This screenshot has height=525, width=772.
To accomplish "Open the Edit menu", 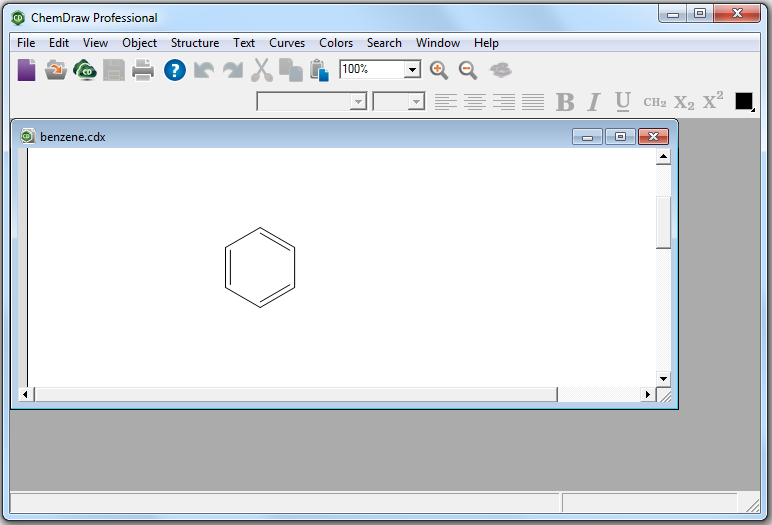I will click(x=59, y=43).
